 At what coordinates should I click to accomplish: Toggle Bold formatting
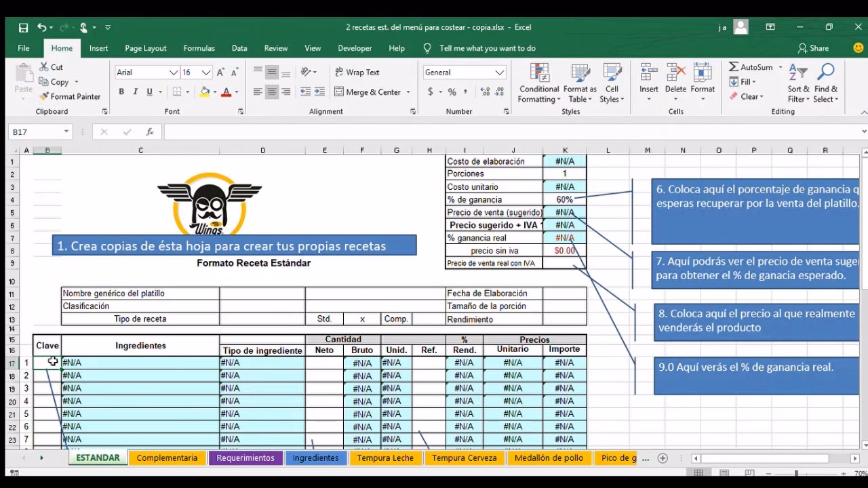pos(121,92)
